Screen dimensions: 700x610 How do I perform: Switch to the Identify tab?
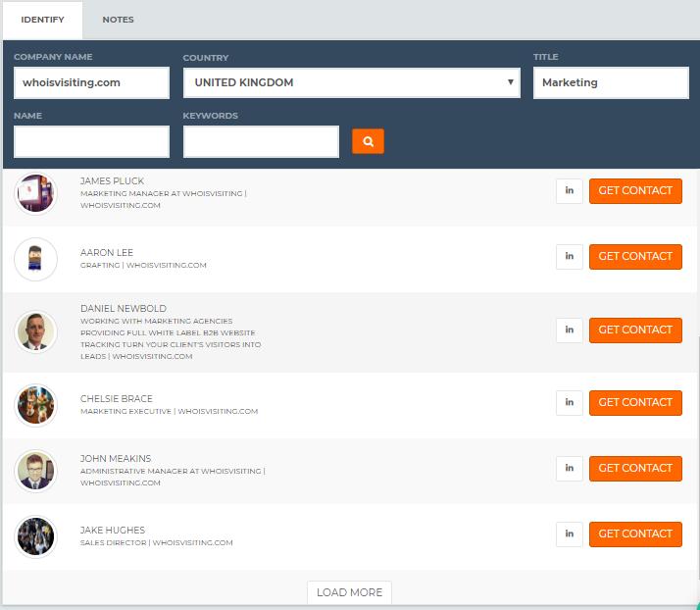coord(42,20)
